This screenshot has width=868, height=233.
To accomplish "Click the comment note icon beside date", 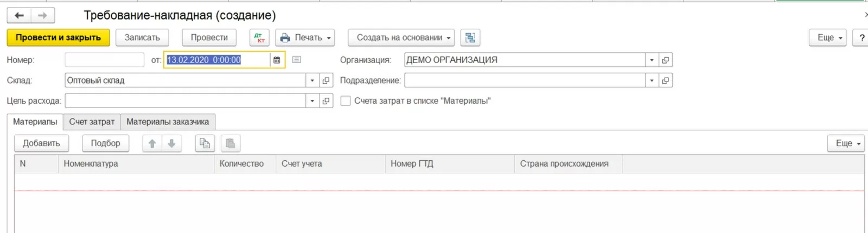I will pos(297,60).
